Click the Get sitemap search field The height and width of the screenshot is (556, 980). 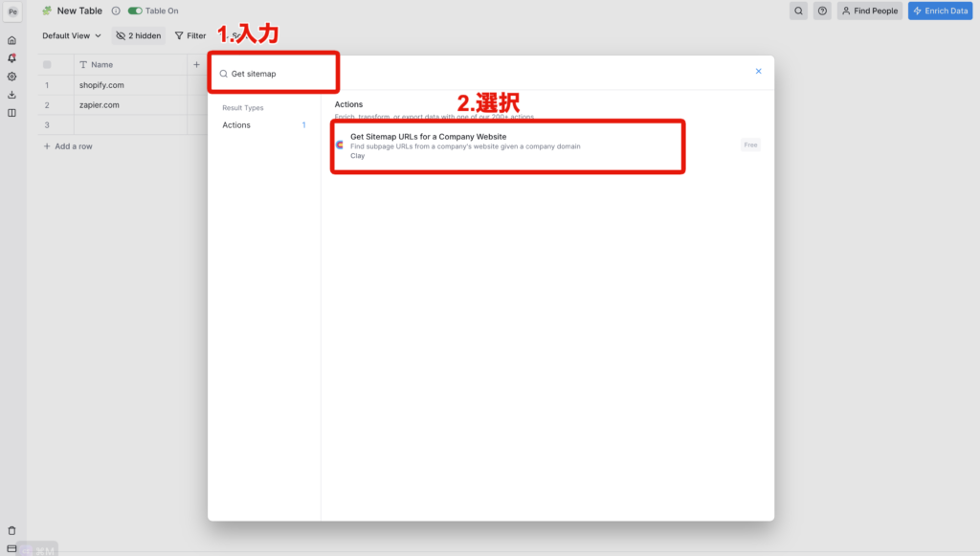(x=274, y=74)
